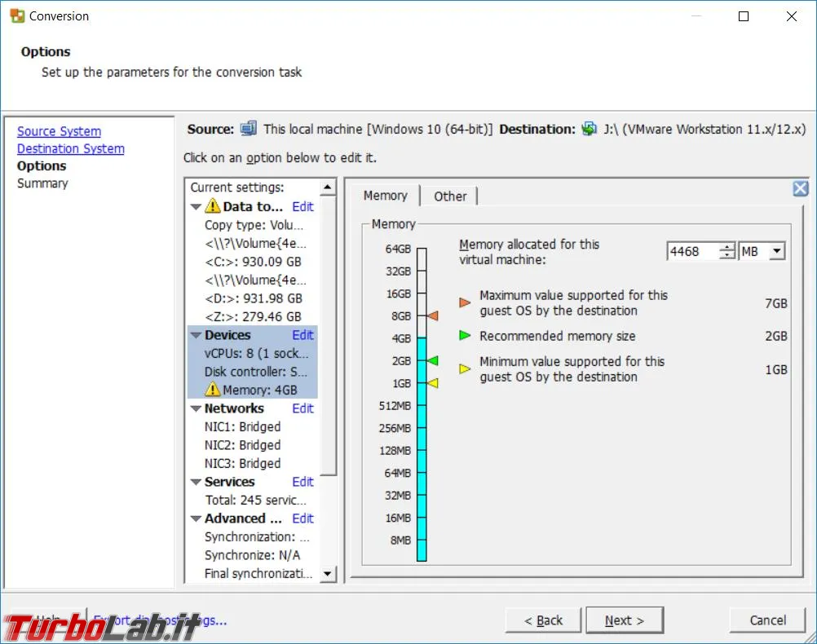Click the warning icon beside Memory: 4GB
817x644 pixels.
(212, 389)
